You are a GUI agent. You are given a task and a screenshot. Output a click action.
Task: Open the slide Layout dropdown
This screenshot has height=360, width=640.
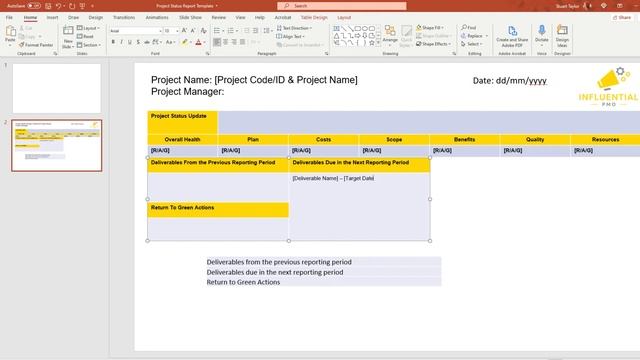pyautogui.click(x=88, y=28)
